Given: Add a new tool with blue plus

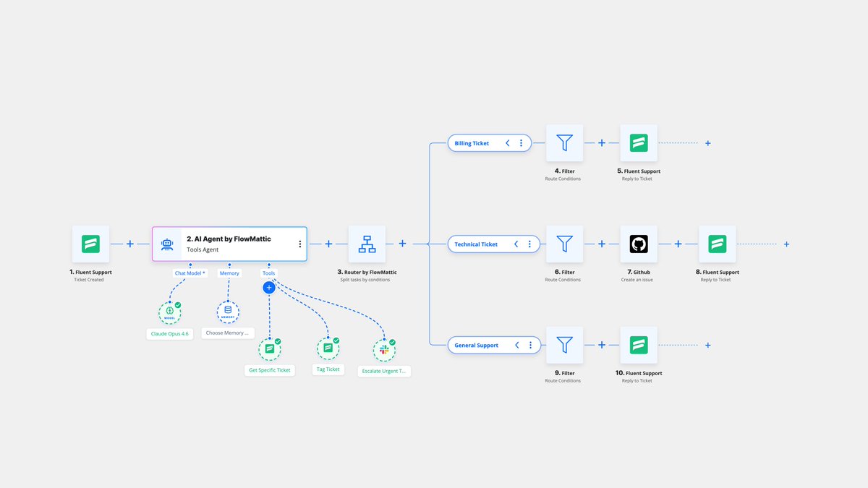Looking at the screenshot, I should 269,288.
